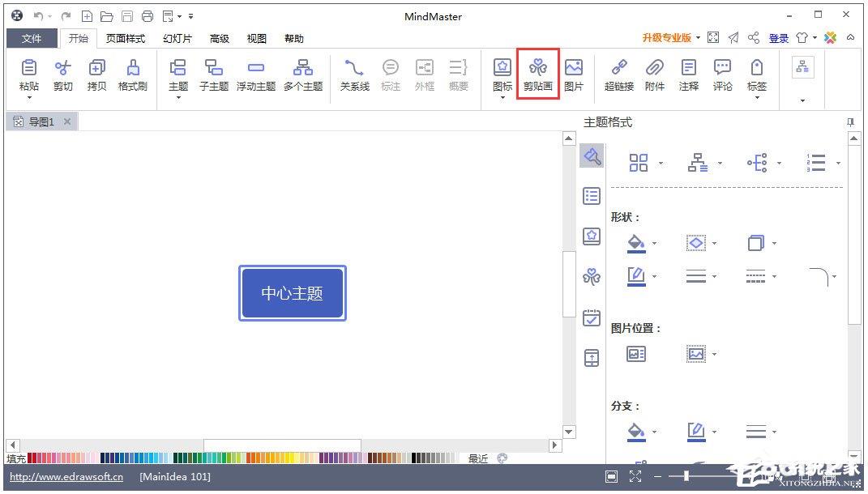Click the send (paper plane) icon
Viewport: 868px width, 494px height.
pyautogui.click(x=733, y=37)
